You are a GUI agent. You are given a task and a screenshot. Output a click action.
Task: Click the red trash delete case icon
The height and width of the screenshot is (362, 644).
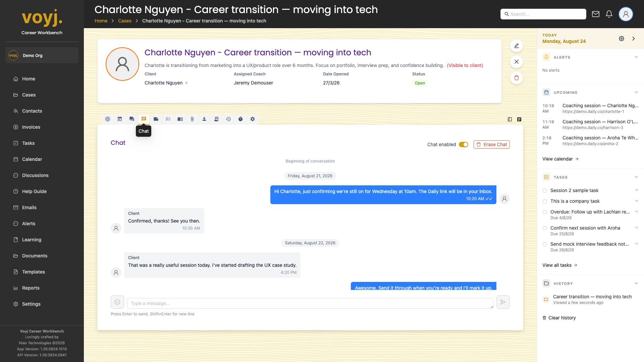pyautogui.click(x=517, y=78)
